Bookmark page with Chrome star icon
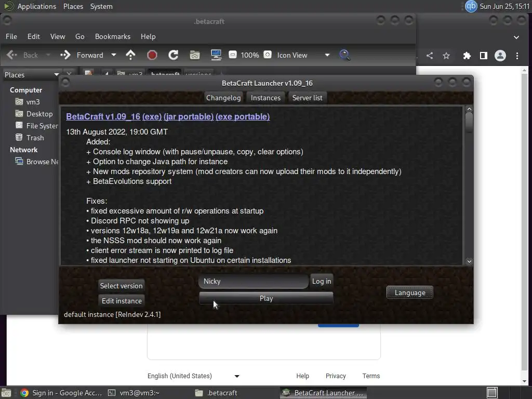The height and width of the screenshot is (399, 532). pyautogui.click(x=446, y=56)
